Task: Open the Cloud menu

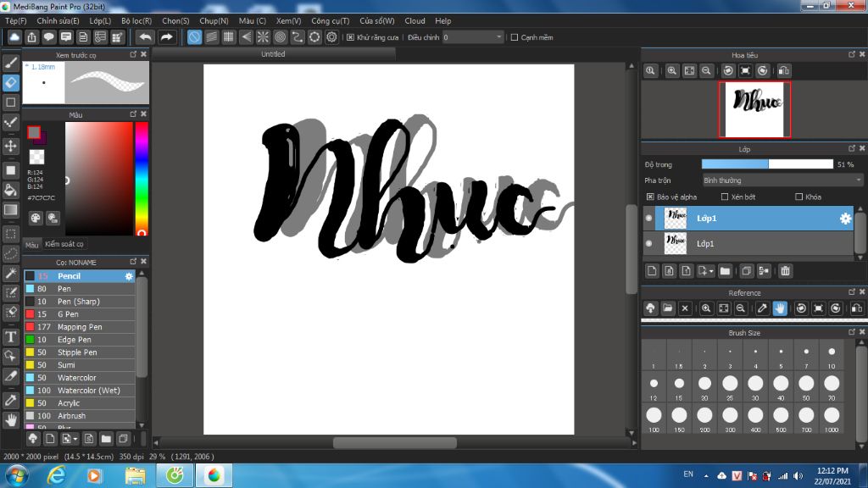Action: click(415, 20)
